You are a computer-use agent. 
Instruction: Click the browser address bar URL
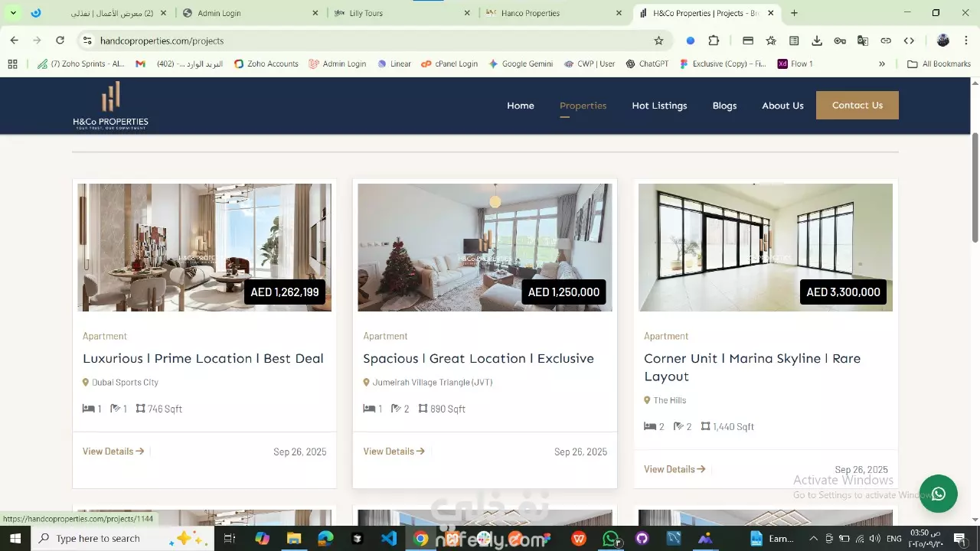pyautogui.click(x=162, y=41)
